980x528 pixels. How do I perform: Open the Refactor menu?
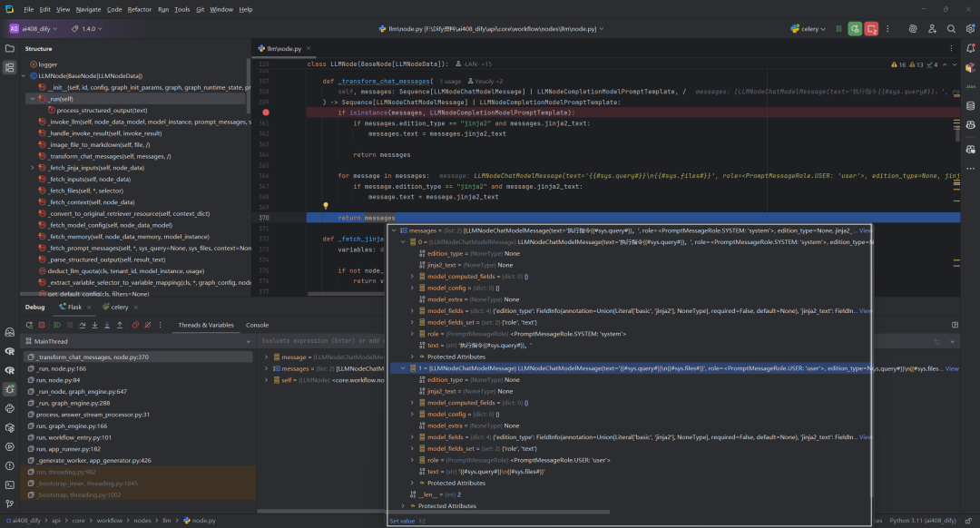pos(140,9)
